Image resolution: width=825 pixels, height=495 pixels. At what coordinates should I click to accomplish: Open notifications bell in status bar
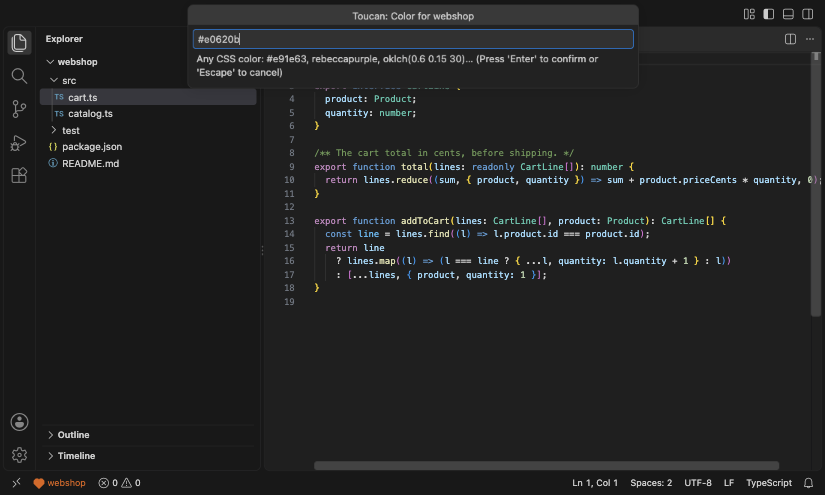[x=808, y=483]
